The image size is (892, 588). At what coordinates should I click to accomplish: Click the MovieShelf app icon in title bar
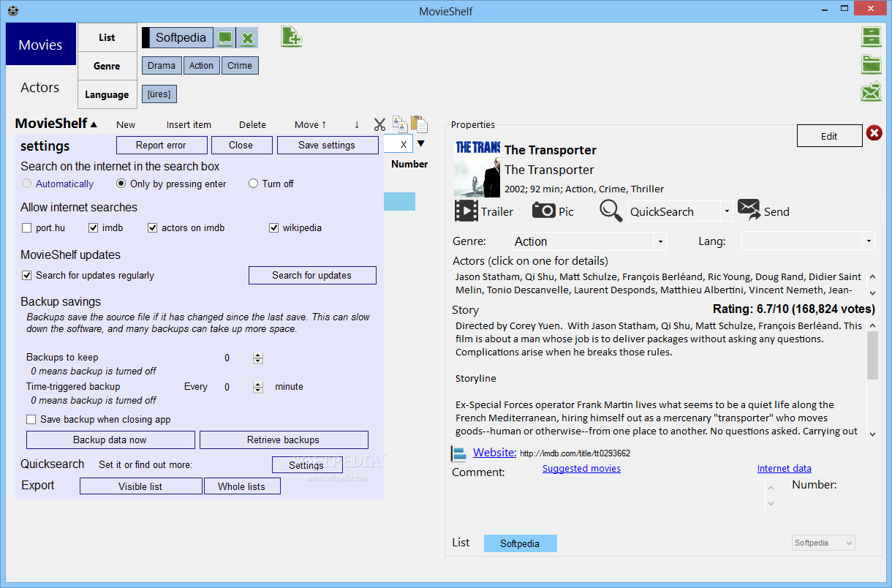click(12, 10)
